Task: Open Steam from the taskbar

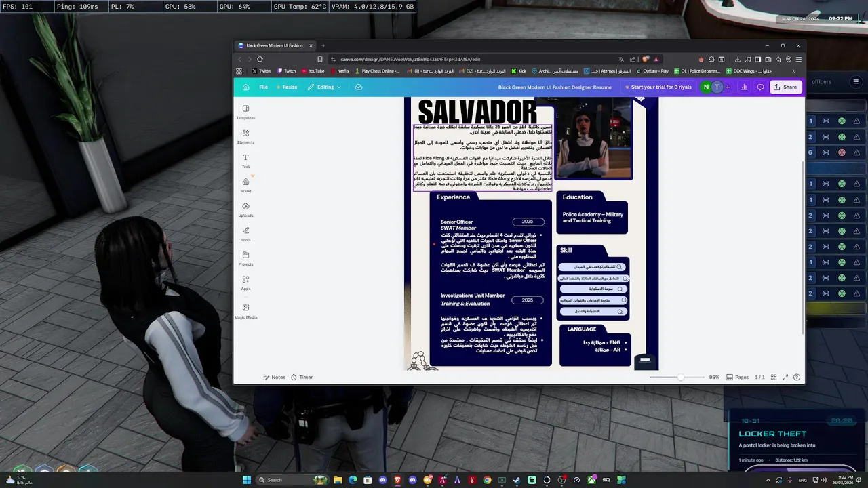Action: (517, 480)
